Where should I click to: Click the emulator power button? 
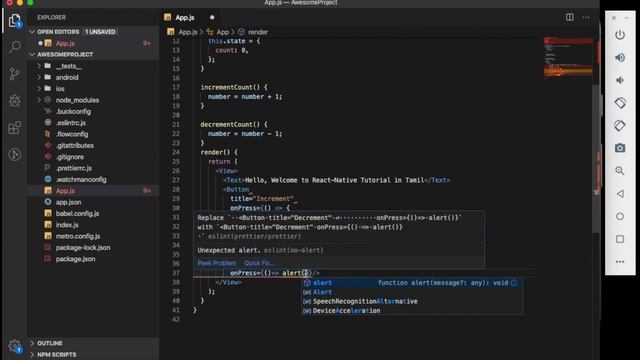pyautogui.click(x=620, y=35)
